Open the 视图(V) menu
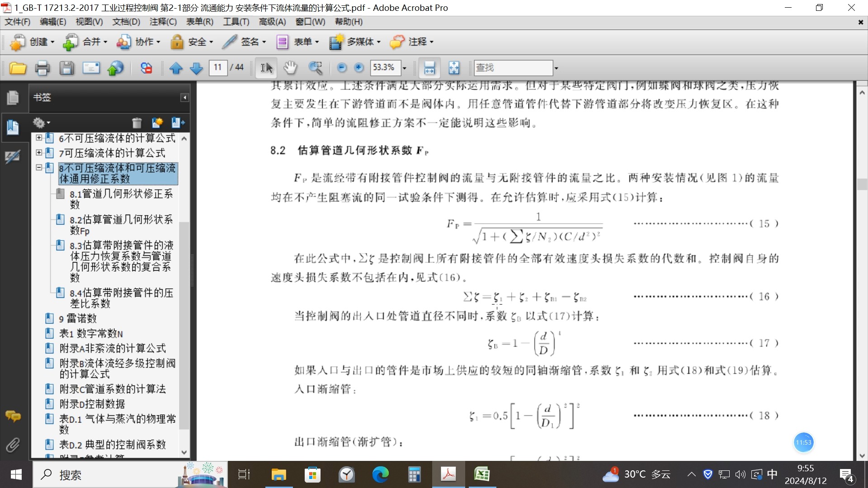The width and height of the screenshot is (868, 488). click(89, 22)
